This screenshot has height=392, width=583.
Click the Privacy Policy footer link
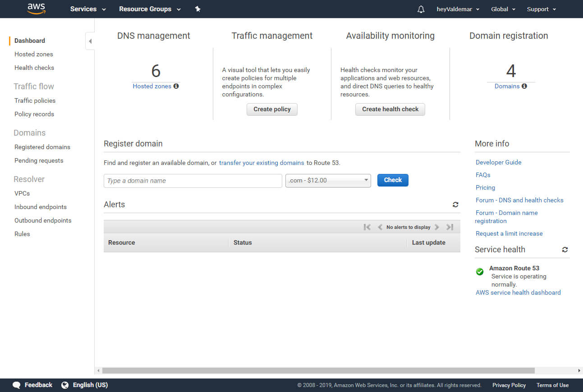[509, 385]
